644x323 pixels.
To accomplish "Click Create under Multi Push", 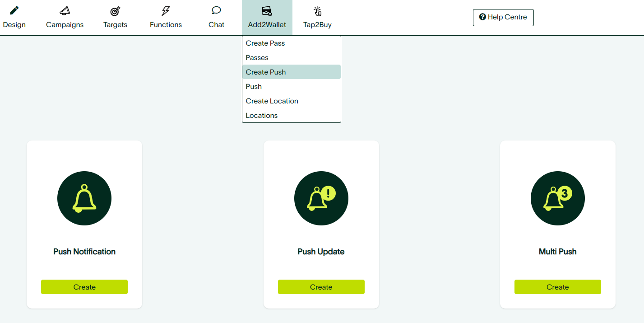I will point(558,287).
